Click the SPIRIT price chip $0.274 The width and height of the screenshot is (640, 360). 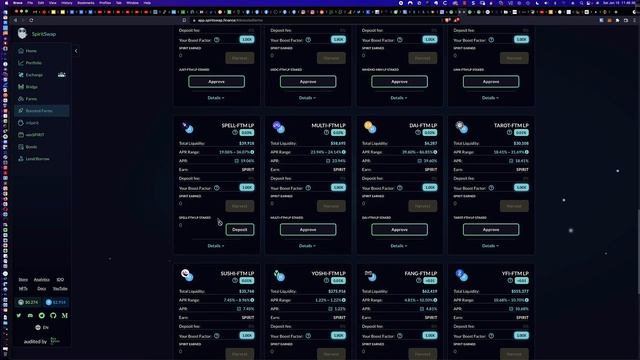pyautogui.click(x=28, y=302)
